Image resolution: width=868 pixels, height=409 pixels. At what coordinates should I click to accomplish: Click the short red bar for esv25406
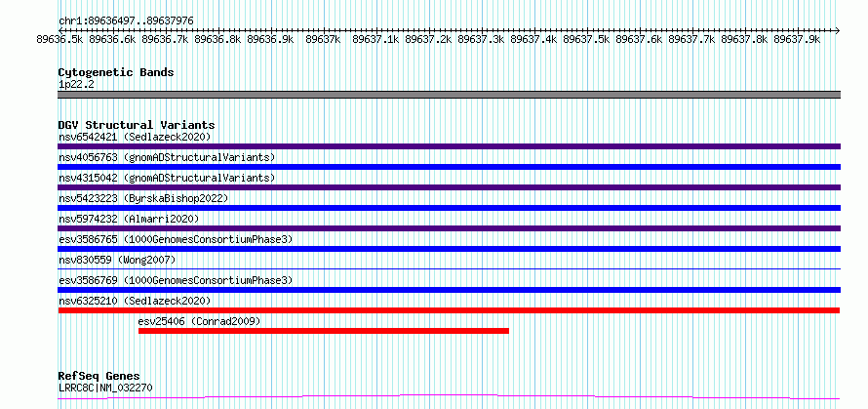(x=323, y=331)
